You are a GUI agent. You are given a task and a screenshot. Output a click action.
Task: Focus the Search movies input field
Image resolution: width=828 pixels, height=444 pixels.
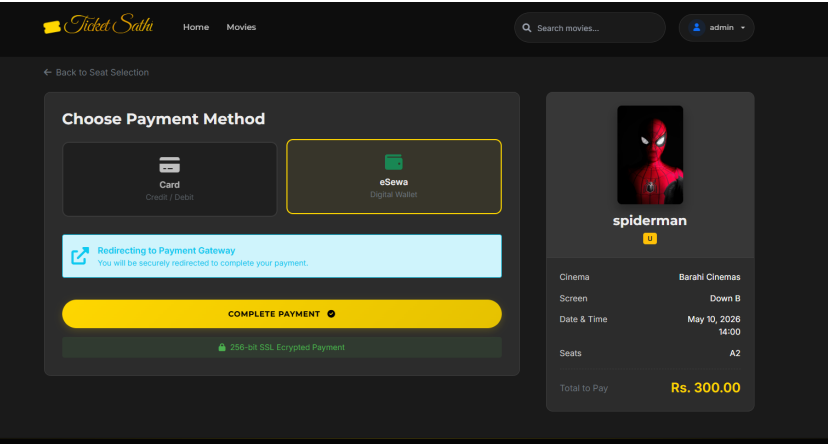coord(589,28)
